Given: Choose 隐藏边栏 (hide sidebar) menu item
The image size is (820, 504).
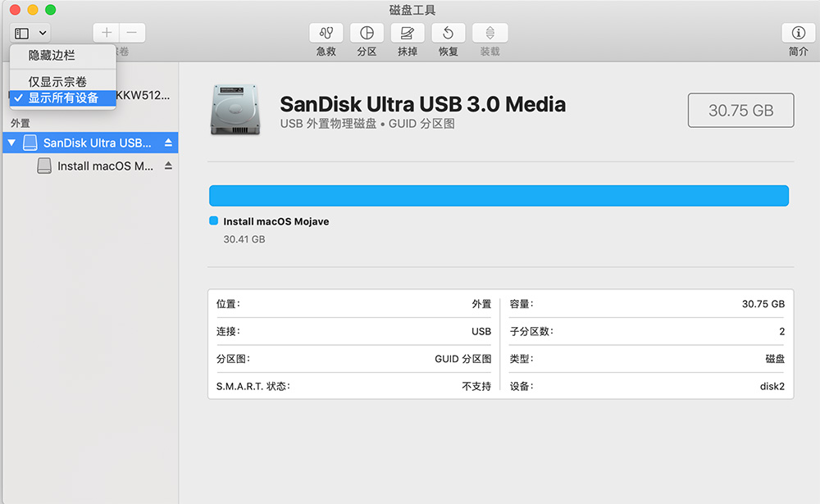Looking at the screenshot, I should tap(52, 56).
